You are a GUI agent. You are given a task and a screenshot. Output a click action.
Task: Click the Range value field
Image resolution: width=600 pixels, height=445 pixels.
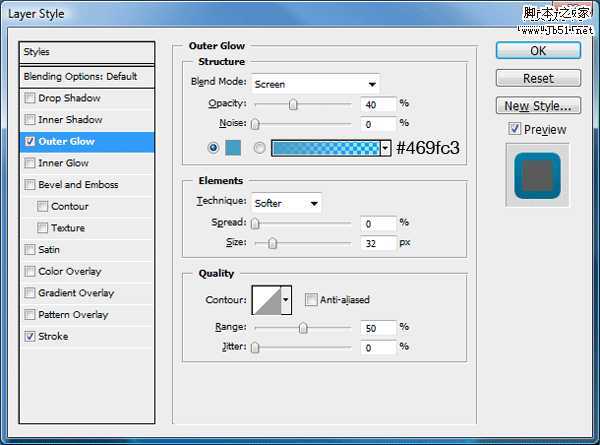pyautogui.click(x=378, y=328)
